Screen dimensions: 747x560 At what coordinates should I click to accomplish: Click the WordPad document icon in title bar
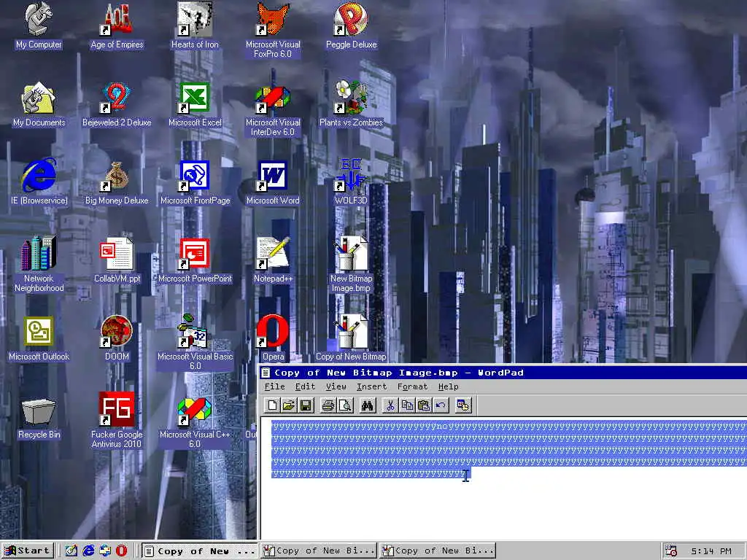[x=266, y=373]
